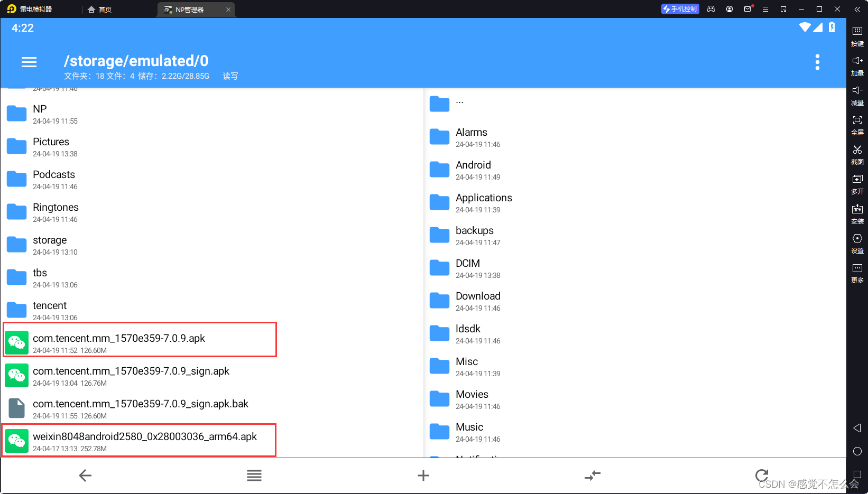Go to parent folder via '...' entry
The width and height of the screenshot is (868, 494).
635,104
